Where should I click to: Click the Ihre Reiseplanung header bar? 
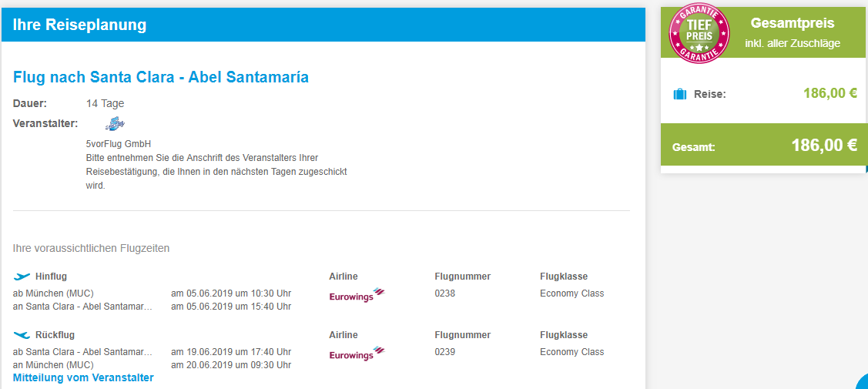323,25
